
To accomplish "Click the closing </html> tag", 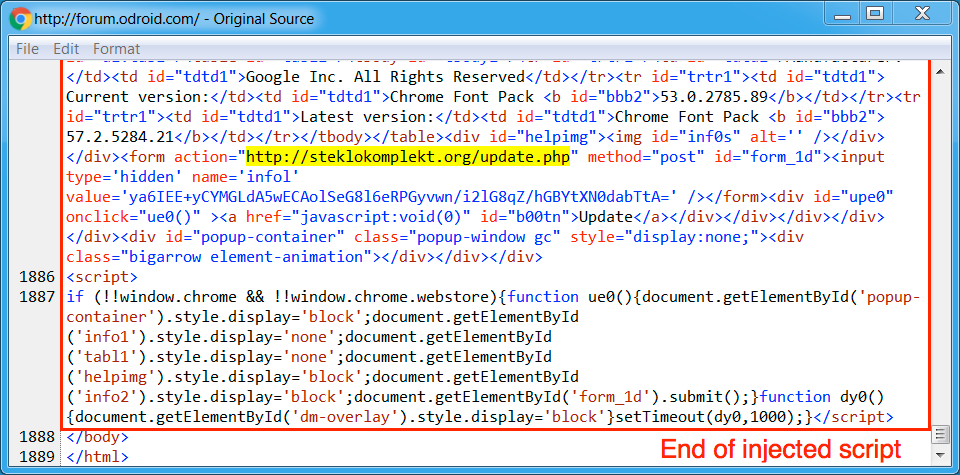I will point(98,457).
